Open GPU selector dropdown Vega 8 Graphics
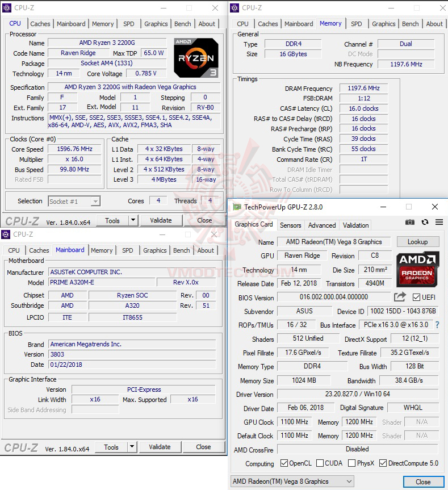The image size is (448, 490). 292,481
